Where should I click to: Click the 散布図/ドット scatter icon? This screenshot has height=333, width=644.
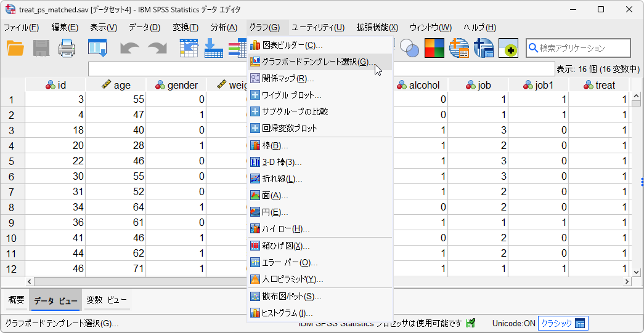[x=255, y=297]
